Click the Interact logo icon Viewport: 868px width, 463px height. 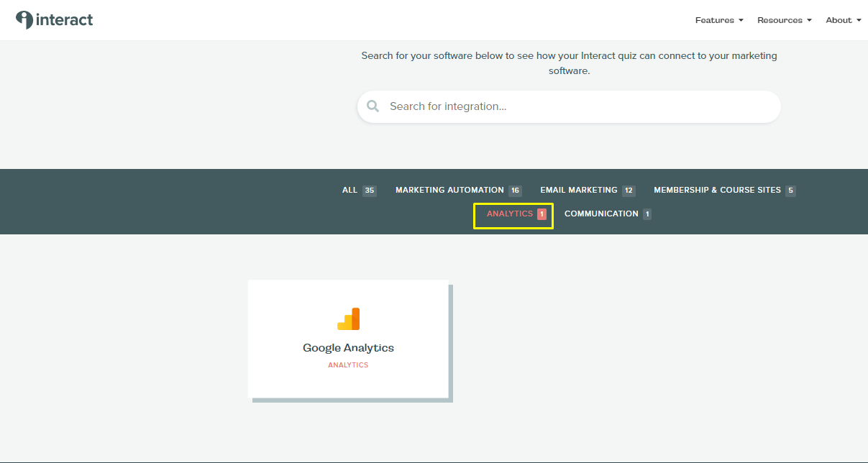tap(24, 20)
